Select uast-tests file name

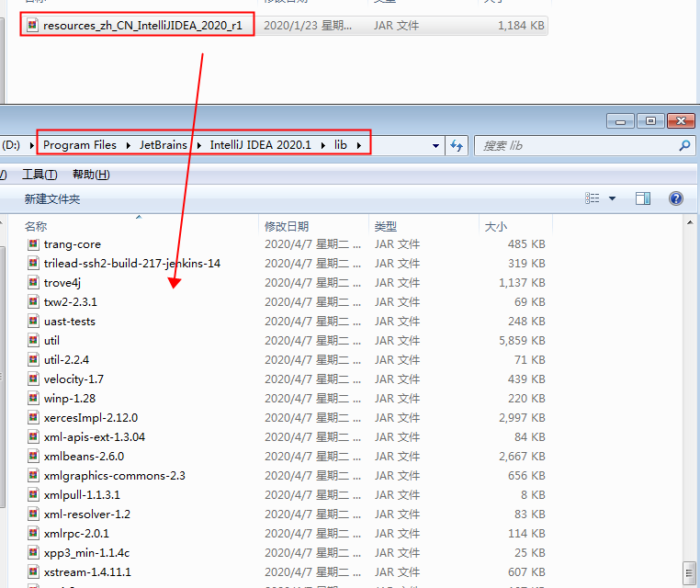(70, 321)
